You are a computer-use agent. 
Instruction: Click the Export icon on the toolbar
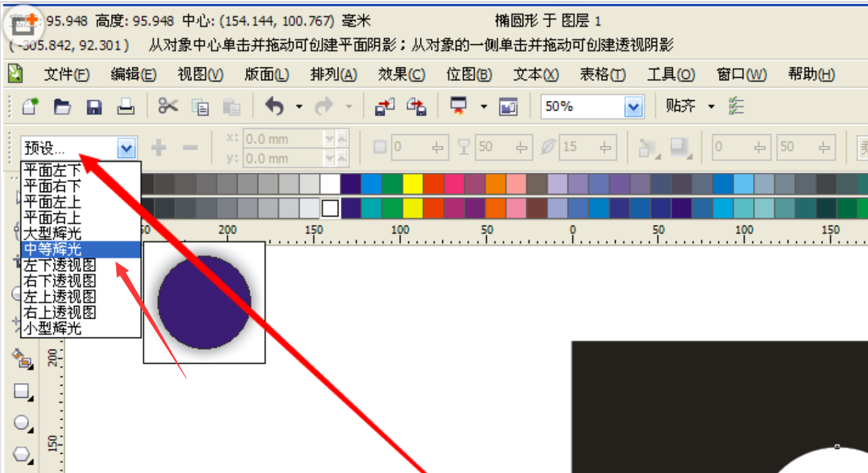pyautogui.click(x=415, y=107)
